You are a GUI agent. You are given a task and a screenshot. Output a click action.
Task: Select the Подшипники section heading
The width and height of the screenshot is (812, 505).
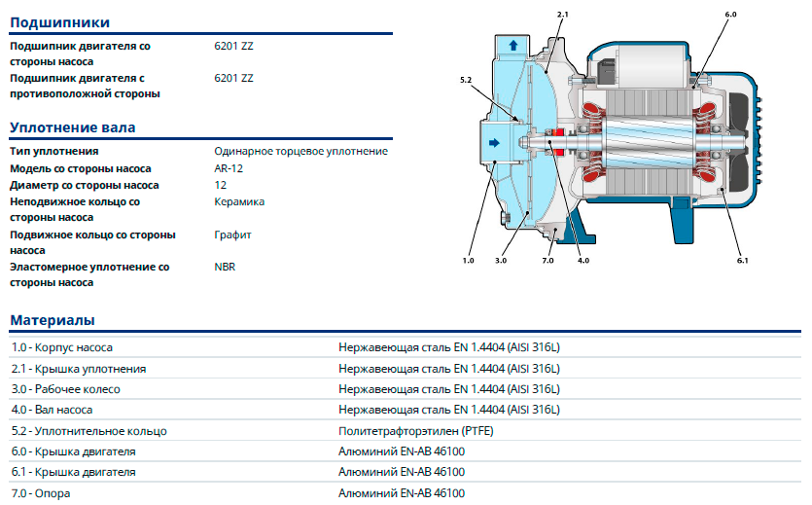click(x=59, y=22)
